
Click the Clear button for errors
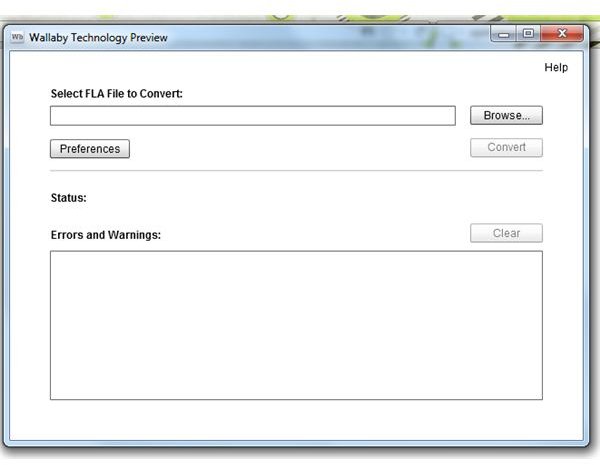coord(506,233)
